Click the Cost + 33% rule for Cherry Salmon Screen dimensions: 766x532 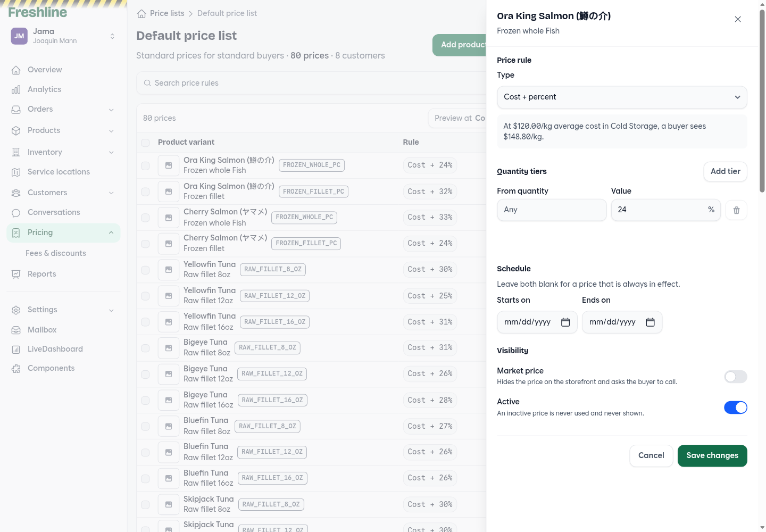pos(430,218)
